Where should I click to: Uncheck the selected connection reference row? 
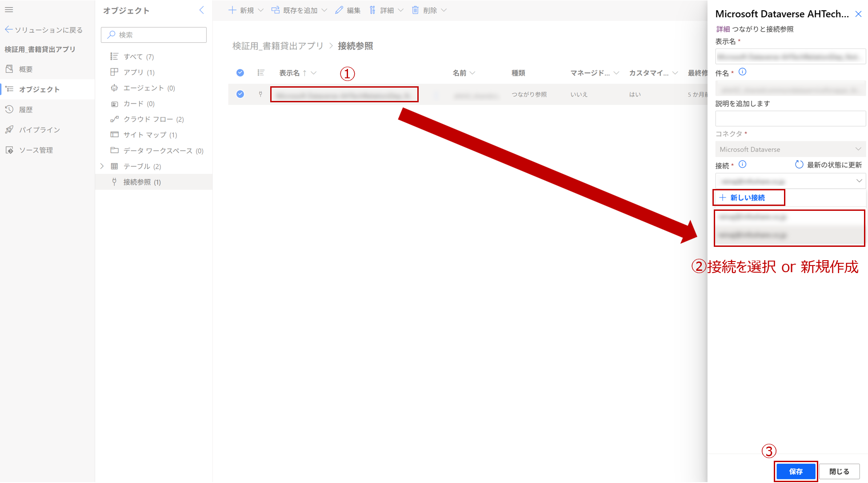240,94
